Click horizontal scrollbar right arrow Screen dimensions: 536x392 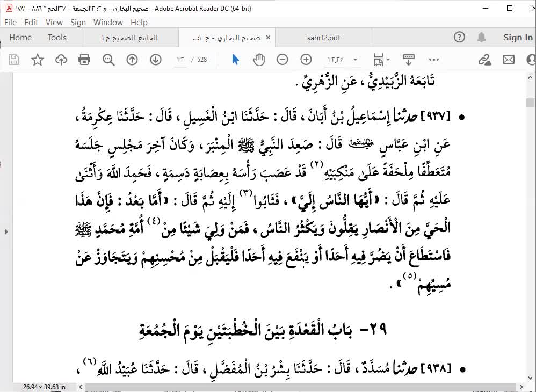(521, 387)
